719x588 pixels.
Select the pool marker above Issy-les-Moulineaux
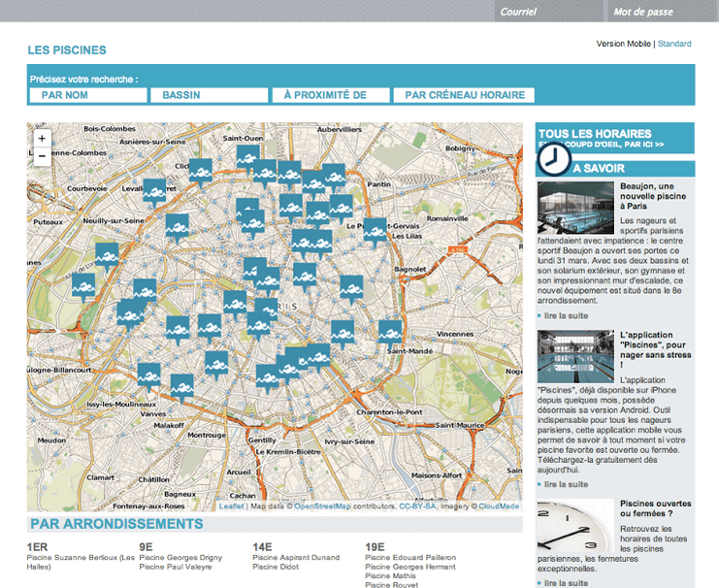coord(149,375)
